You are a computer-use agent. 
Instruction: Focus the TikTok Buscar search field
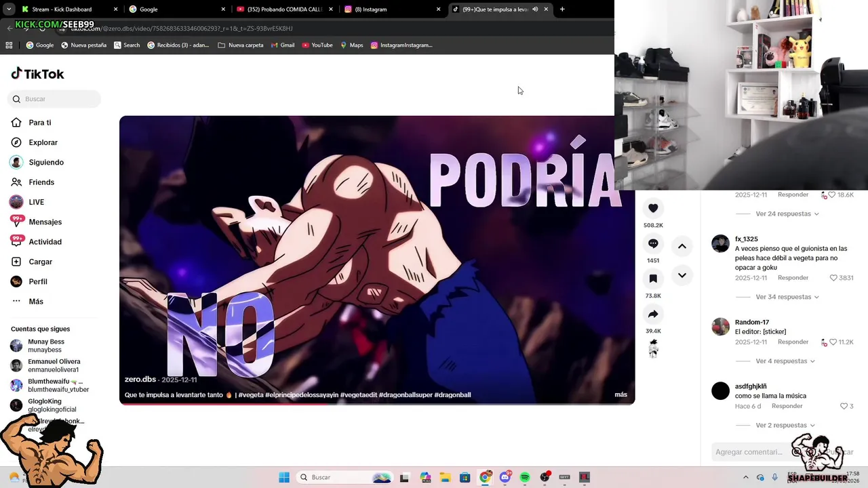54,99
